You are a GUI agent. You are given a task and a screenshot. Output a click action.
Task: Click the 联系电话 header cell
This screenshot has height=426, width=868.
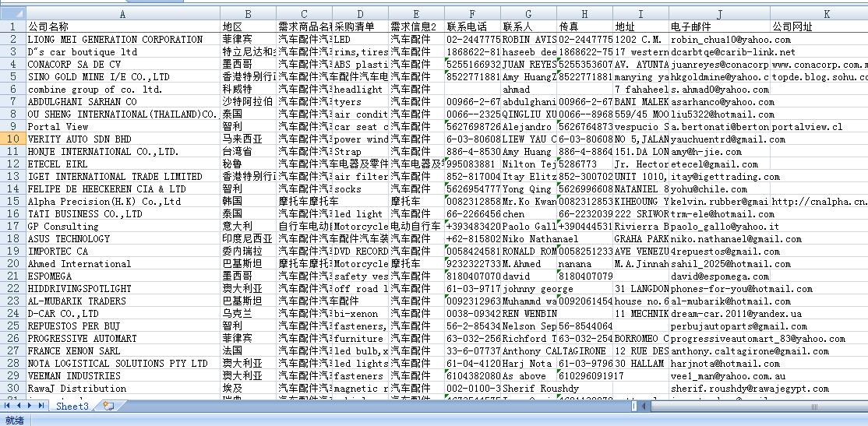[473, 26]
